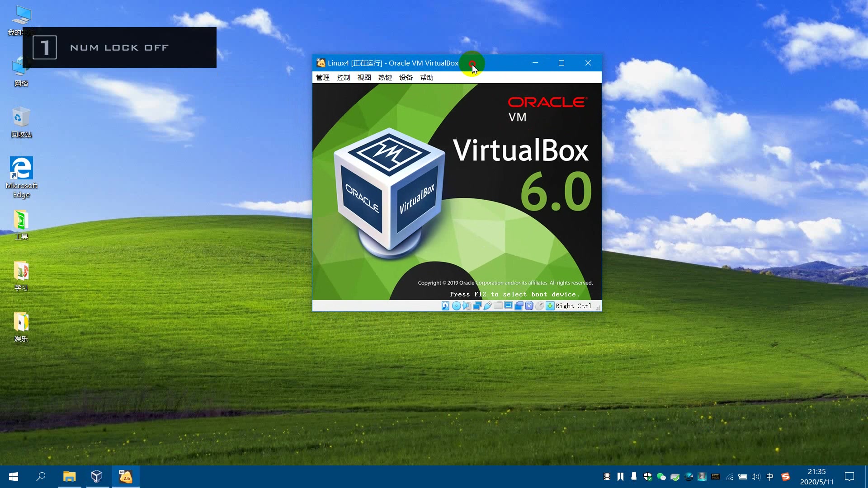Open VirtualBox Manager from the taskbar
The image size is (868, 488).
pos(97,477)
